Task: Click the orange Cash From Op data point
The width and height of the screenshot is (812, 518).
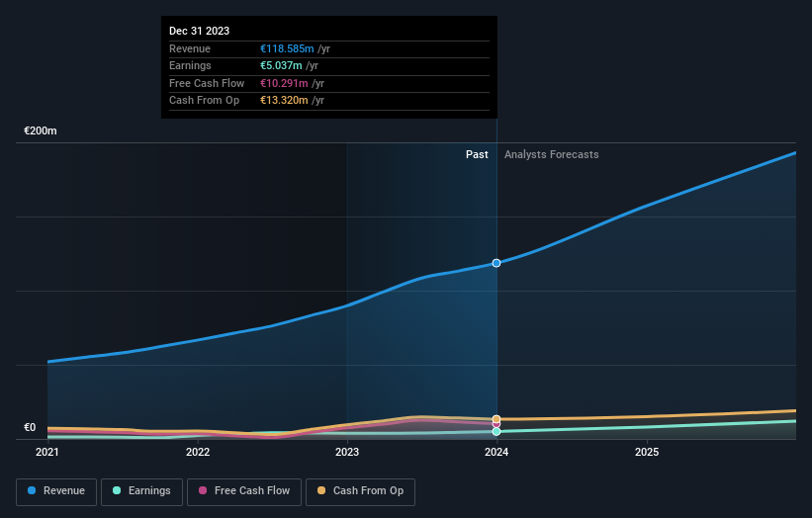Action: pos(496,418)
